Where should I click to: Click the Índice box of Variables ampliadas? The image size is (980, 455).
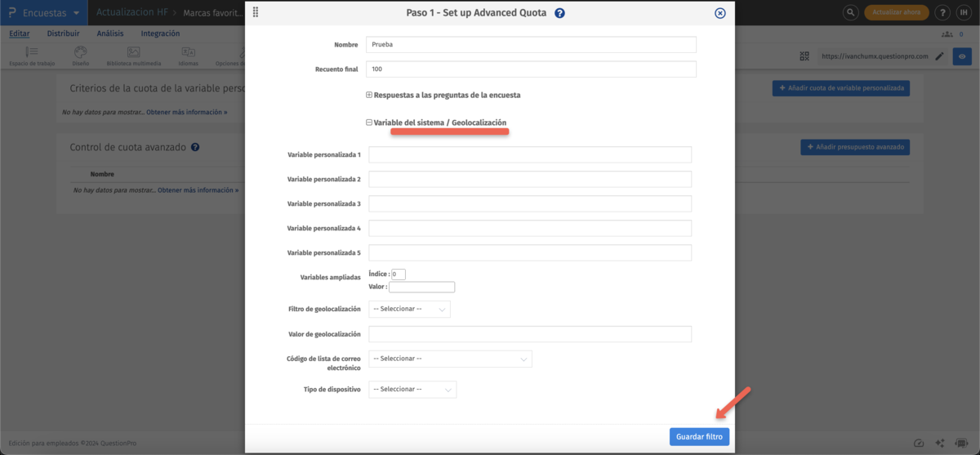click(399, 274)
